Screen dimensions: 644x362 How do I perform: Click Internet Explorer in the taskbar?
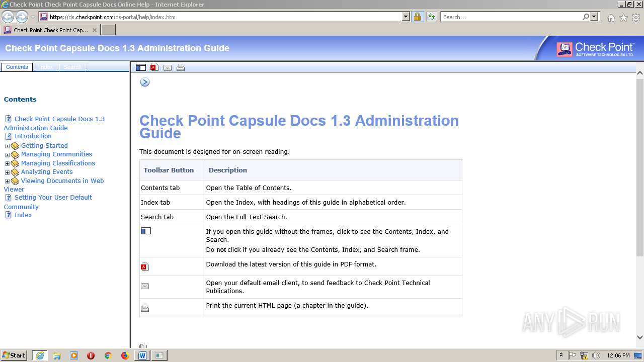[39, 355]
